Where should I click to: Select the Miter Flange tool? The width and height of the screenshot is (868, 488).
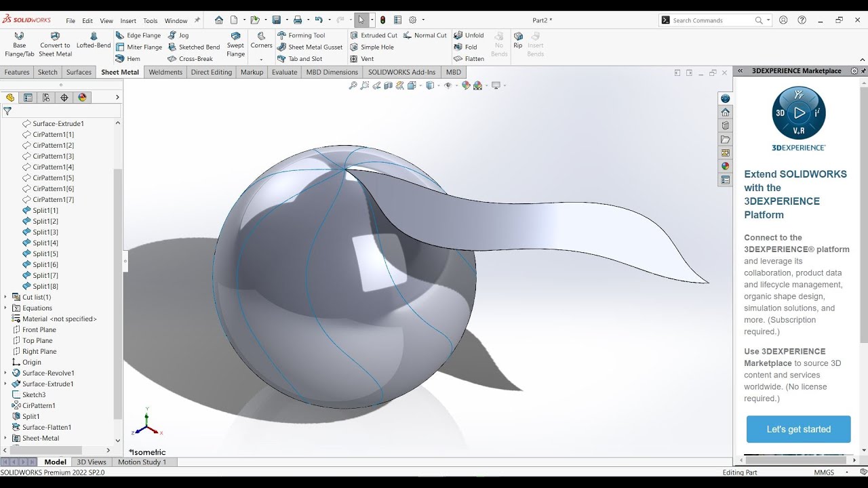coord(139,47)
